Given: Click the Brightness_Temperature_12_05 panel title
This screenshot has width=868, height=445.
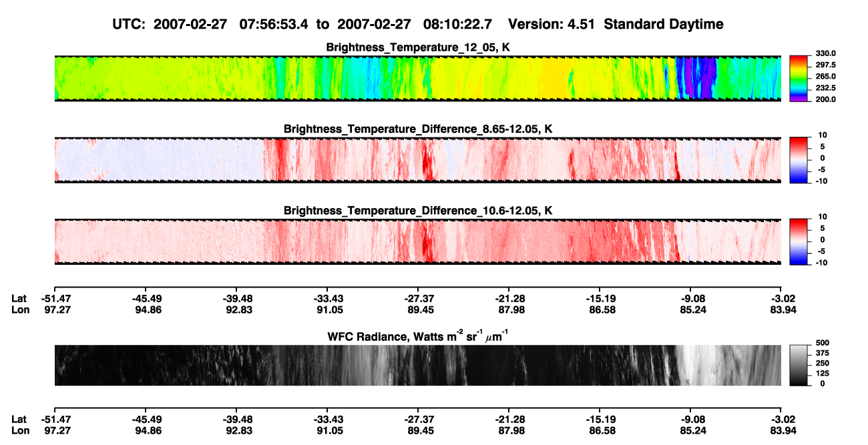Looking at the screenshot, I should point(417,47).
